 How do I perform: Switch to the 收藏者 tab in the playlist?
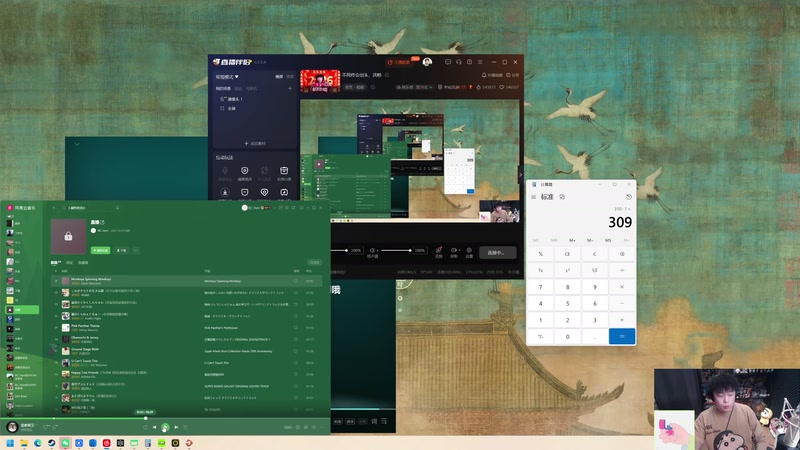[83, 263]
